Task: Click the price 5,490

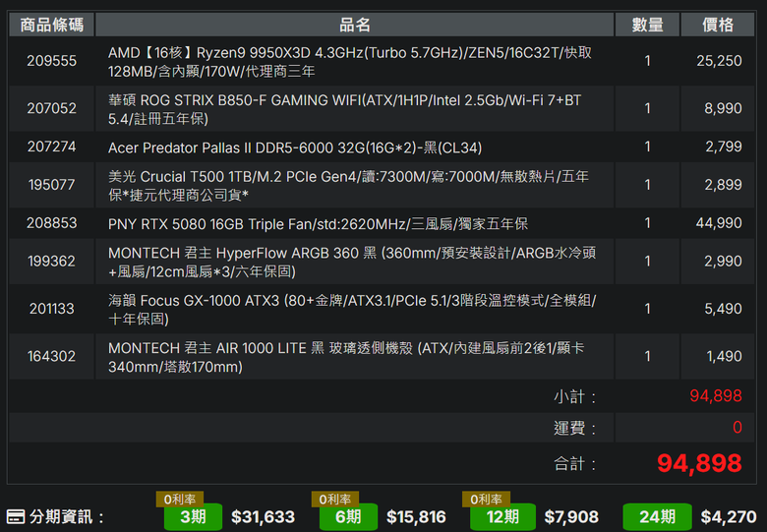Action: tap(723, 309)
